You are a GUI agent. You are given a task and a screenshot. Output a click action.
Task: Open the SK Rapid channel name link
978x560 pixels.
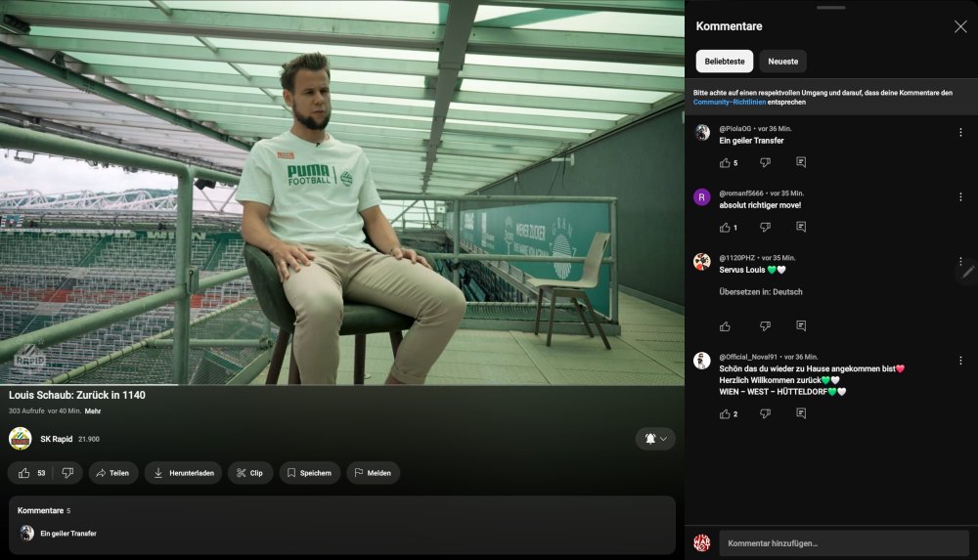(56, 439)
